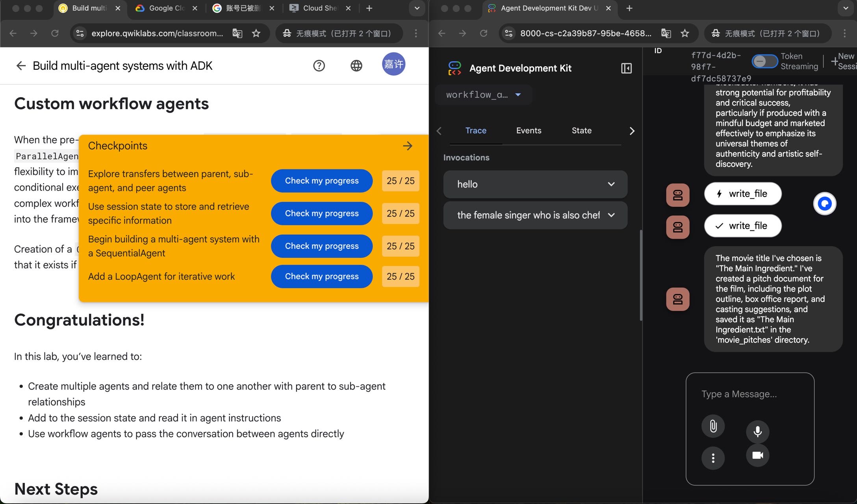Click the left browser URL address field
The height and width of the screenshot is (504, 857).
pyautogui.click(x=157, y=33)
